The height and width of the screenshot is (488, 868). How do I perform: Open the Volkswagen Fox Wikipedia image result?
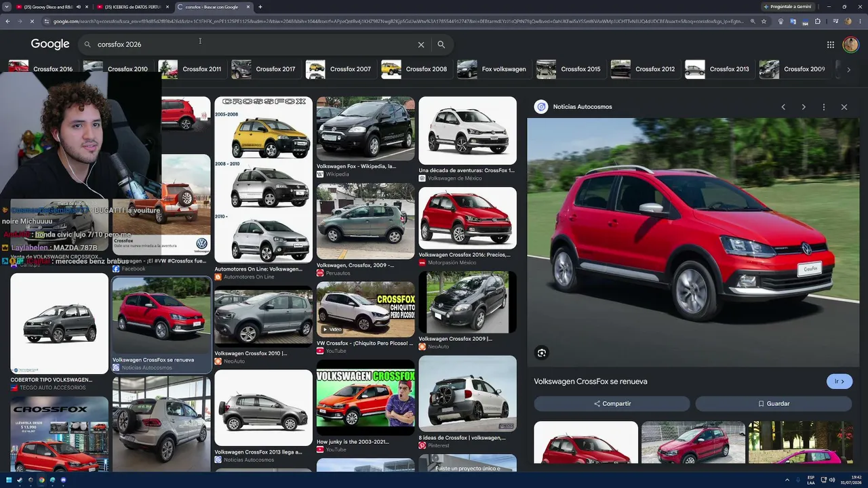(366, 129)
